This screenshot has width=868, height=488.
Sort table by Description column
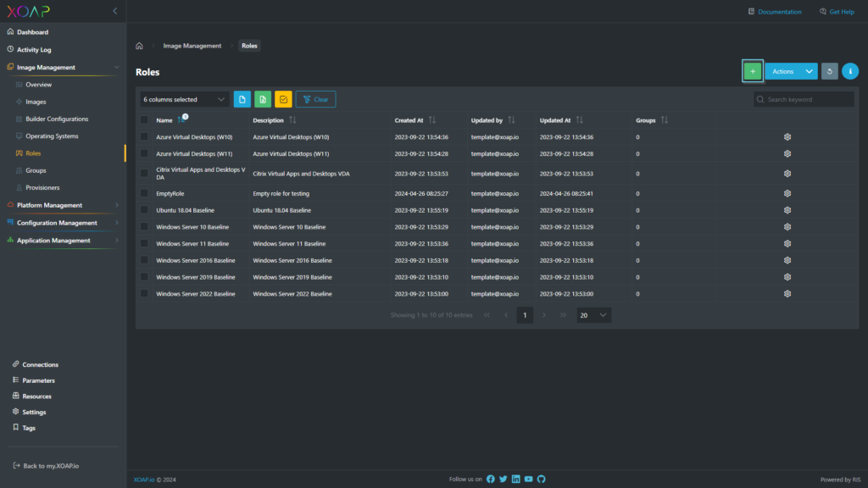292,120
